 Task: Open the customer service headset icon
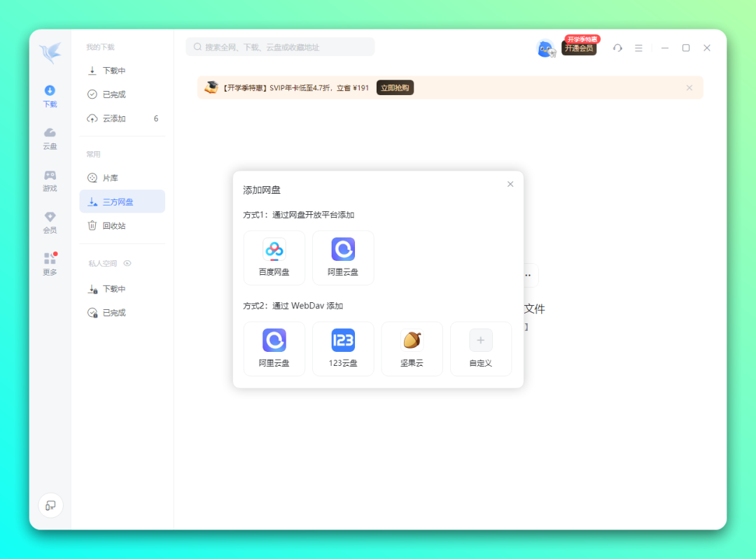(x=617, y=48)
